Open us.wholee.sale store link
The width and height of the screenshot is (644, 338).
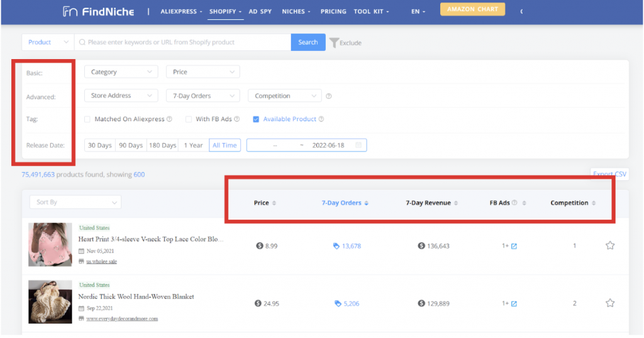click(x=101, y=261)
